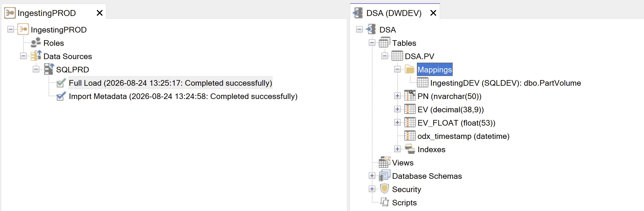
Task: Expand the Database Schemas node
Action: click(x=372, y=176)
